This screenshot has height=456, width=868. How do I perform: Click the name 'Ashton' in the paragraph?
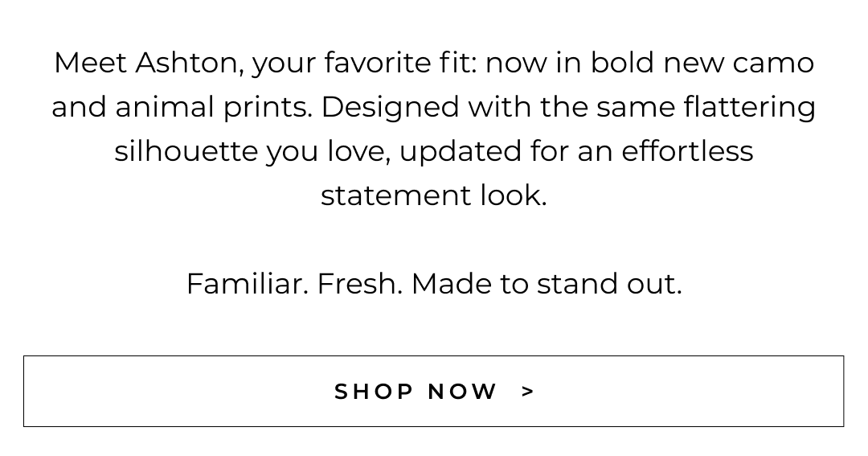click(x=189, y=63)
